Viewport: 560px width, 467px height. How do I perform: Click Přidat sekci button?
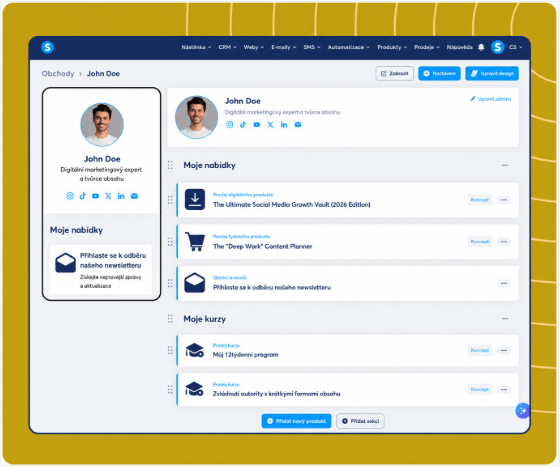[x=360, y=421]
